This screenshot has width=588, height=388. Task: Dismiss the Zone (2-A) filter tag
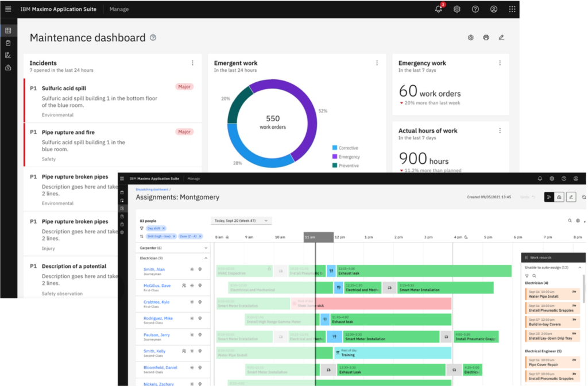[200, 236]
